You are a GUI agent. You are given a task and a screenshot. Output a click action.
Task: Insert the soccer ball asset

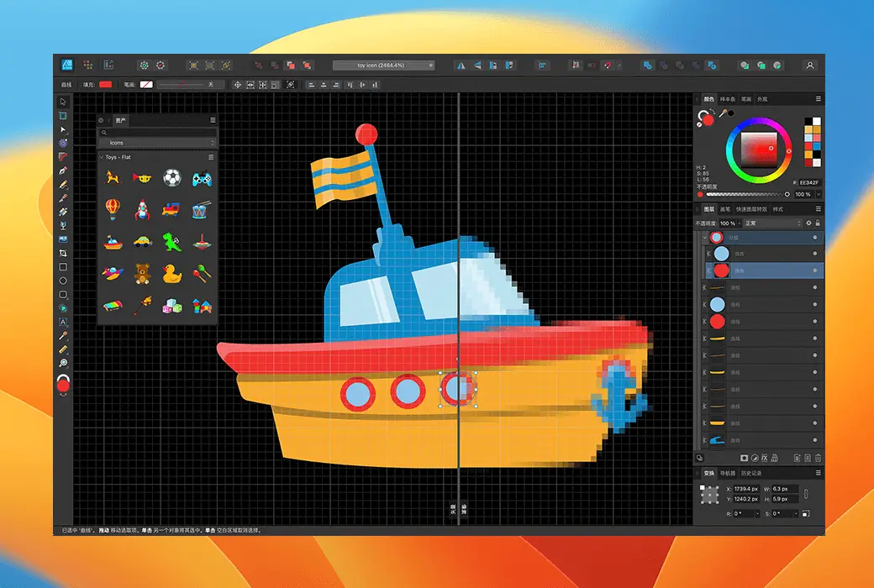pyautogui.click(x=172, y=178)
